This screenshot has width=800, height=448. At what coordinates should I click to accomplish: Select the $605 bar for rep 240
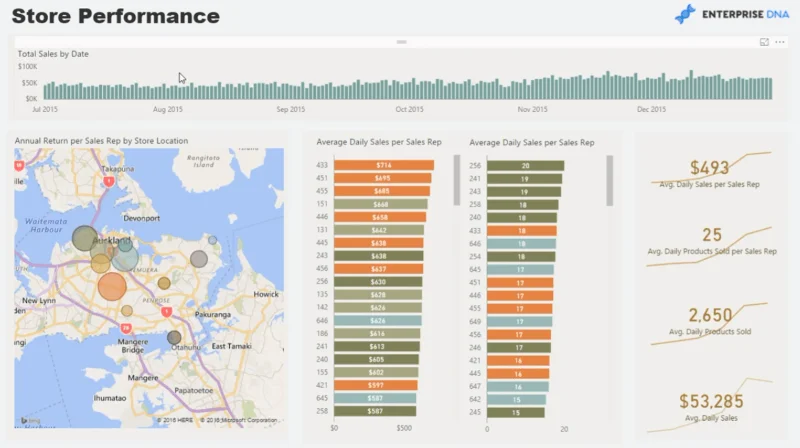tap(377, 359)
